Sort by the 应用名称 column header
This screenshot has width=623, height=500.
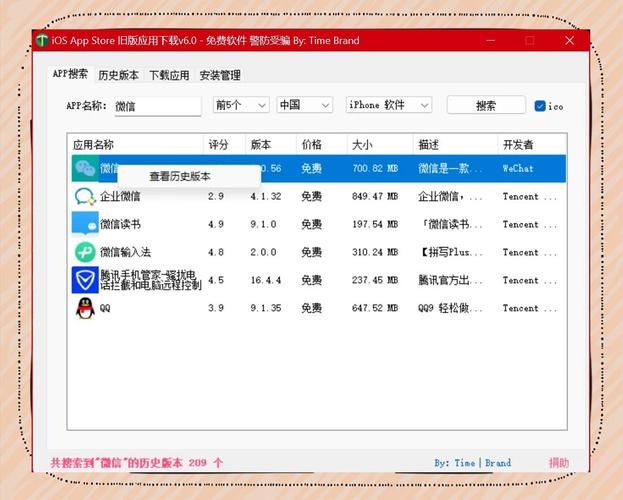135,145
